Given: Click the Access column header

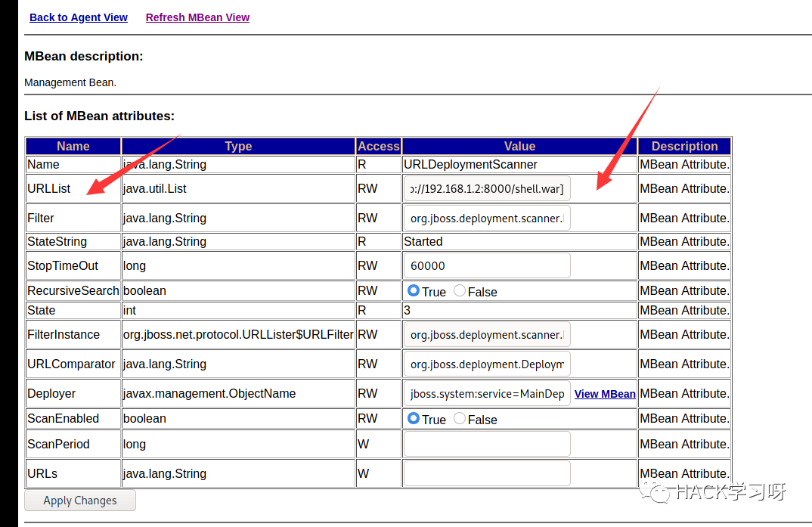Looking at the screenshot, I should (x=379, y=146).
